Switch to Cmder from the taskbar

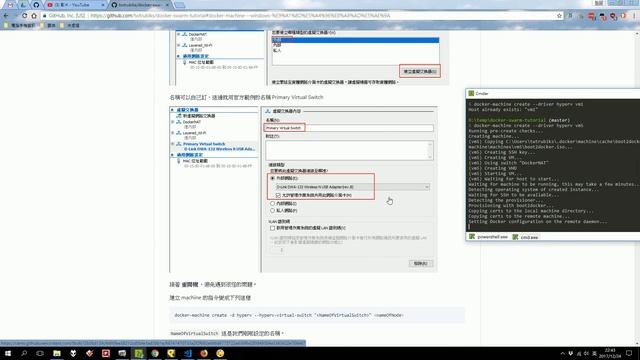139,353
